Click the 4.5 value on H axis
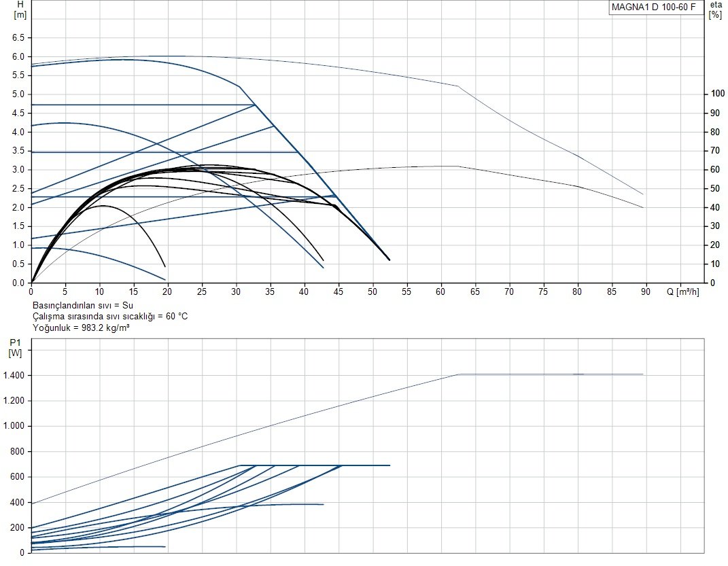728x566 pixels. point(18,113)
